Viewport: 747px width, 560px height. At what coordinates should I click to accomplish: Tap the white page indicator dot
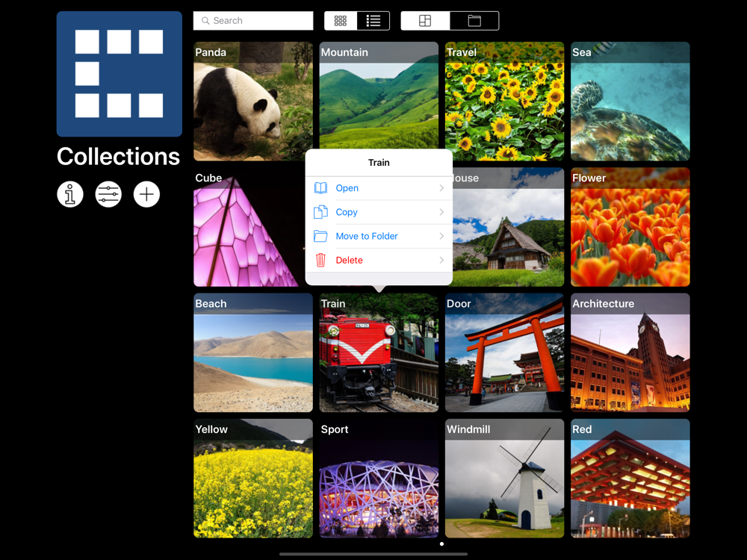coord(441,544)
